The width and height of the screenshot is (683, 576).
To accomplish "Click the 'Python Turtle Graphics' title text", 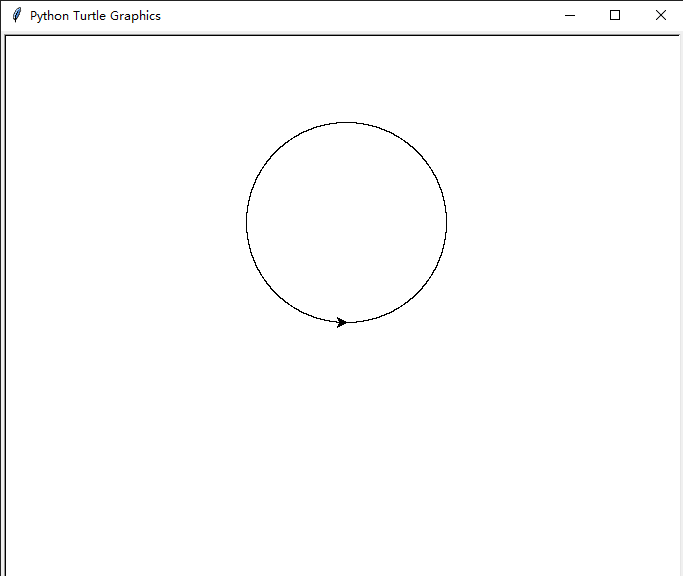I will [x=95, y=16].
